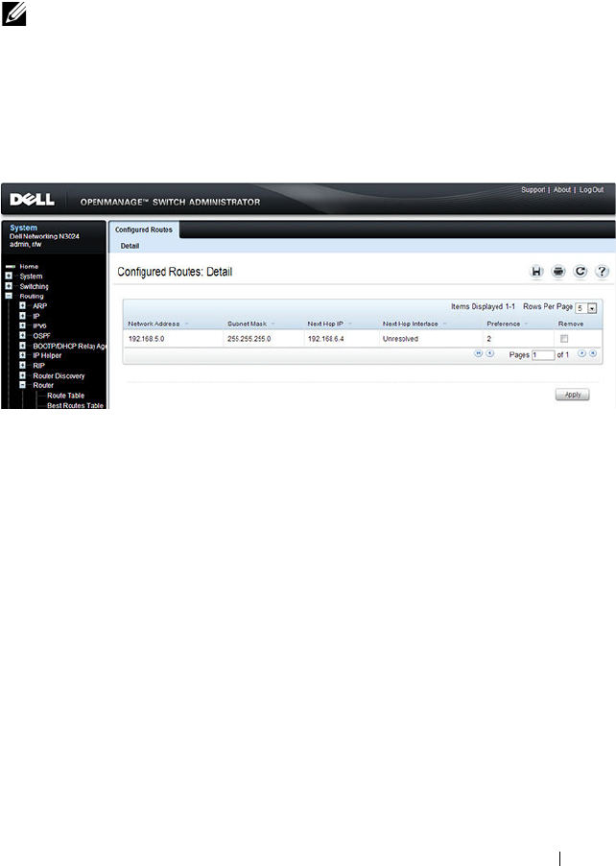Expand the IPv6 tree node
This screenshot has width=616, height=866.
click(x=23, y=325)
